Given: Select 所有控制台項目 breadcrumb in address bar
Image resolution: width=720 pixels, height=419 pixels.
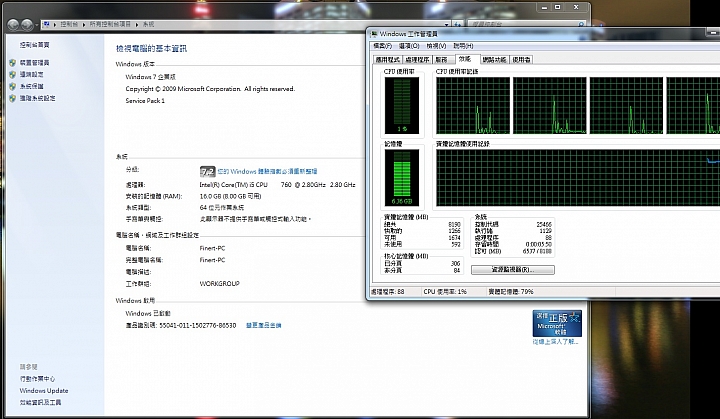Looking at the screenshot, I should pos(110,24).
